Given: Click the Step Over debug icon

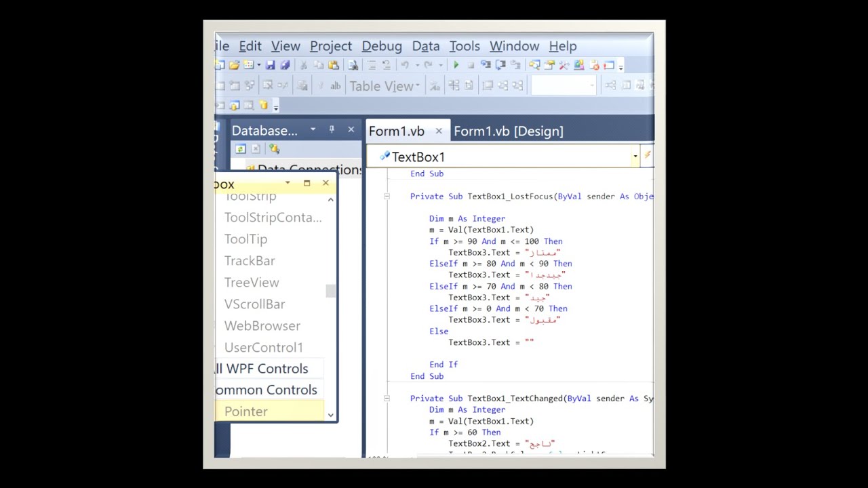Looking at the screenshot, I should 500,65.
